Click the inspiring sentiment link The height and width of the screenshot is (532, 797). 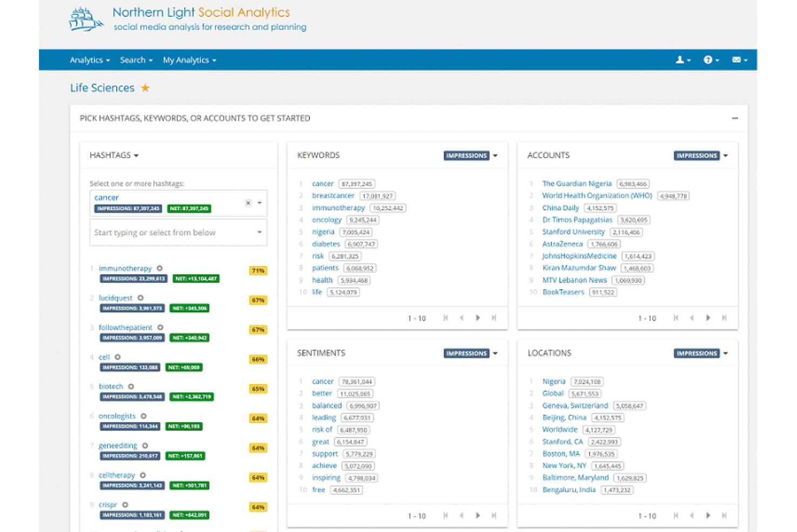326,478
